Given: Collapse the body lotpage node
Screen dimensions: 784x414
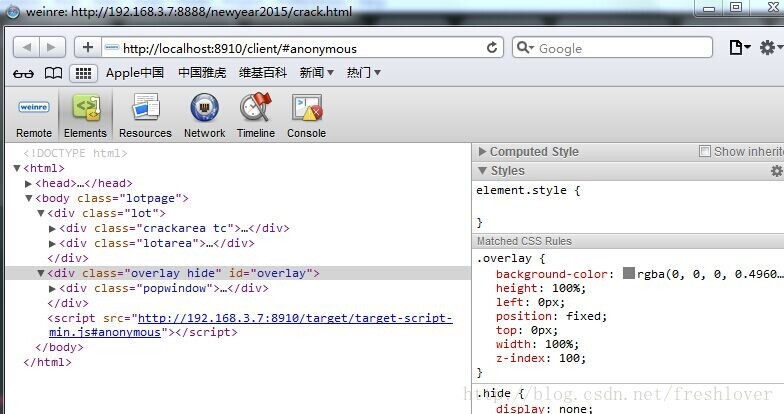Looking at the screenshot, I should click(29, 198).
